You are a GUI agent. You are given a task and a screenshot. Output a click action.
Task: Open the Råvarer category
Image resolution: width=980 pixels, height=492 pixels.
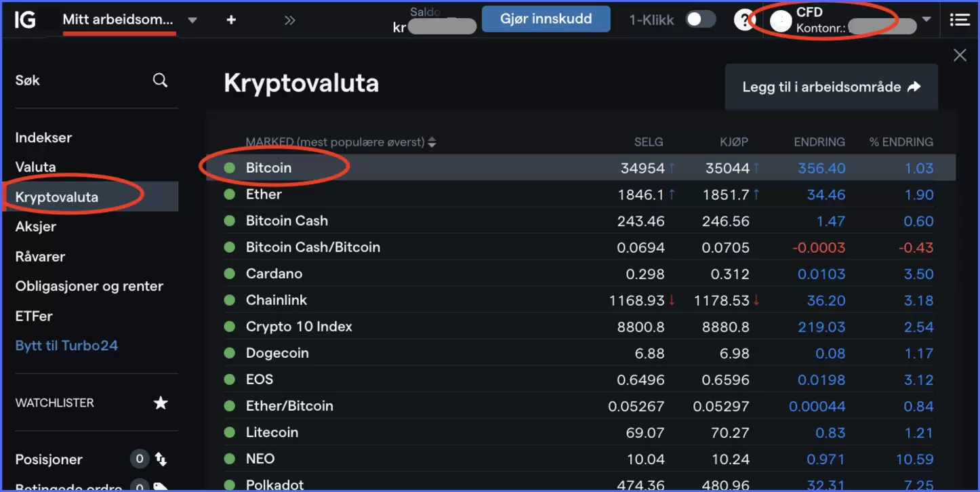(x=40, y=257)
